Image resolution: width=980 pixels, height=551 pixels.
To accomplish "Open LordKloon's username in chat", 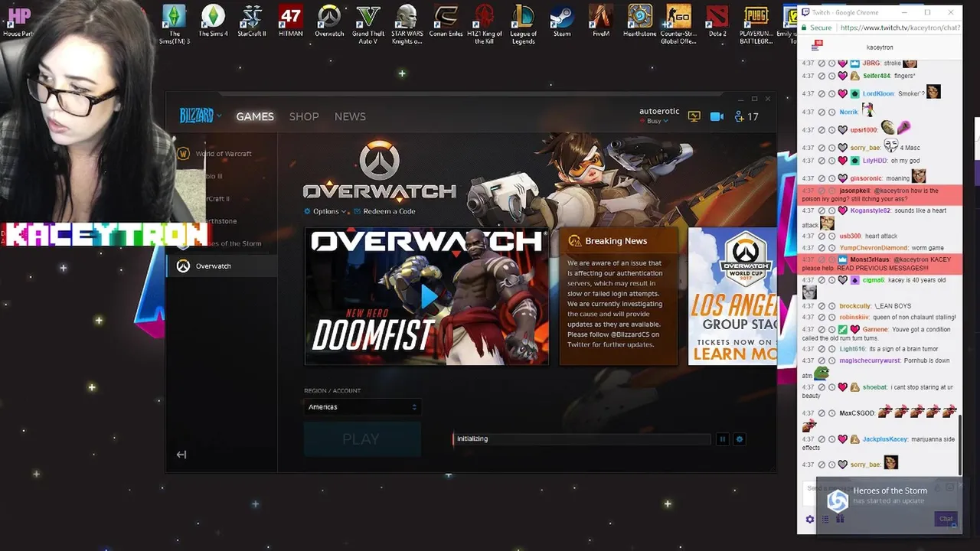I will (878, 94).
